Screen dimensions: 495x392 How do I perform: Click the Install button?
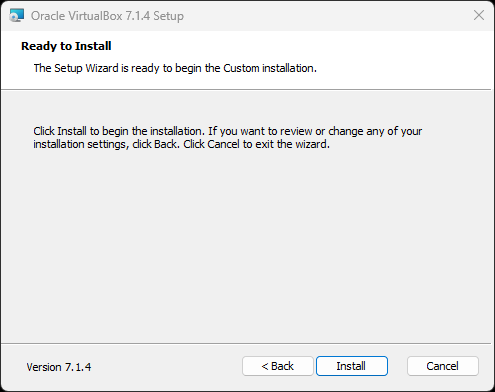click(352, 366)
